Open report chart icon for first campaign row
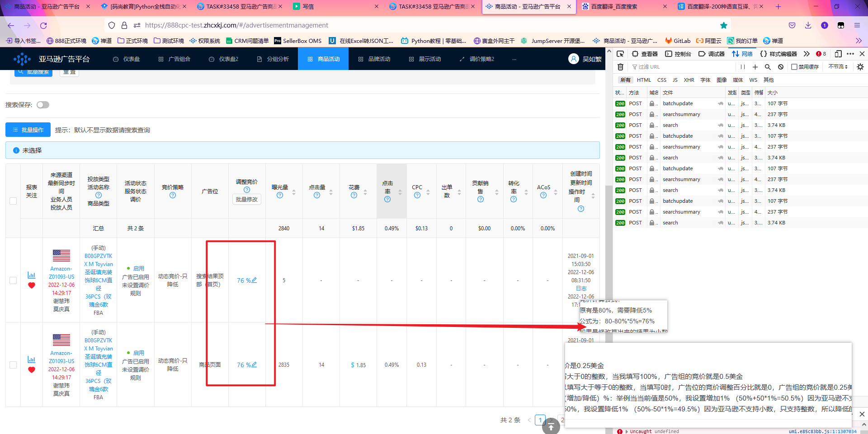868x434 pixels. [x=32, y=275]
